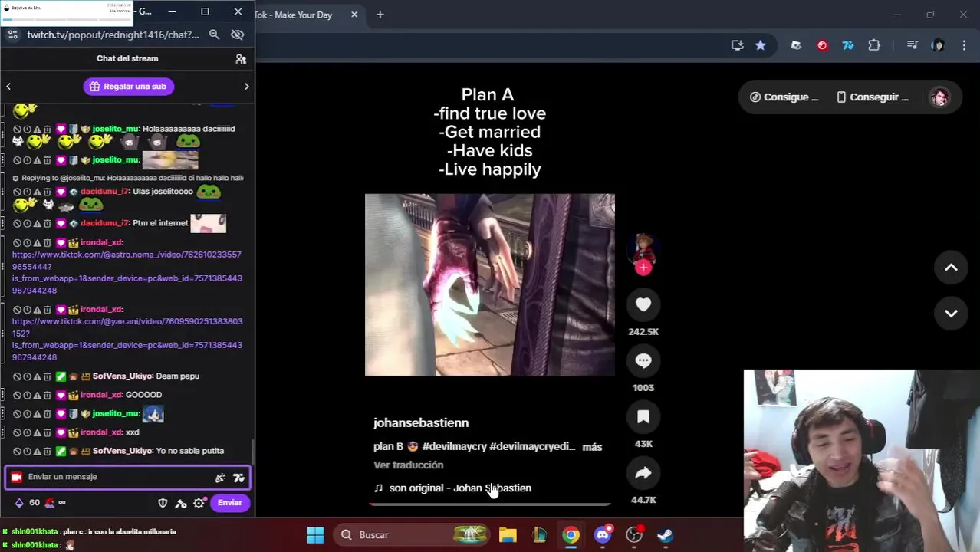Open Steam from the taskbar

[x=666, y=535]
